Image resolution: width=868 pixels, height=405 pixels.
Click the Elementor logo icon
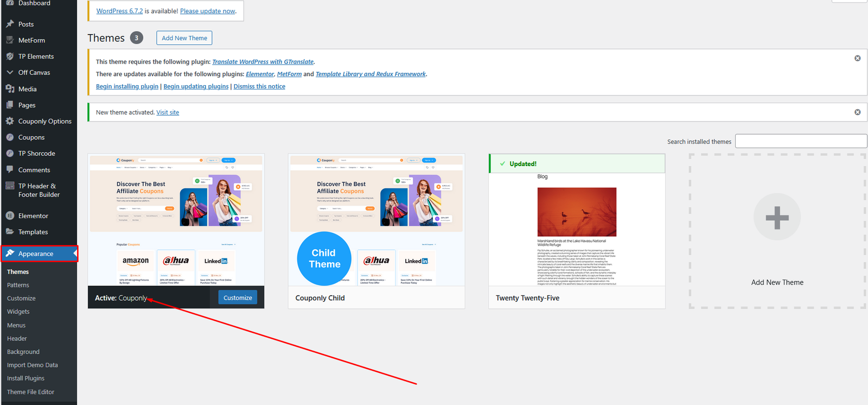(x=10, y=216)
